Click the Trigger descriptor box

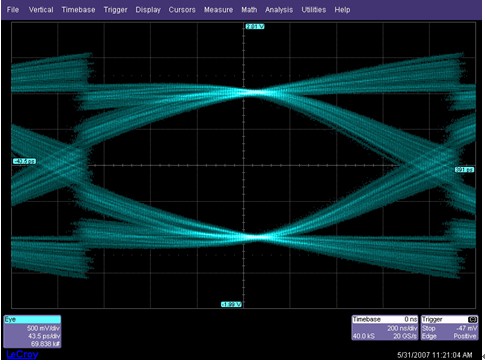coord(449,328)
